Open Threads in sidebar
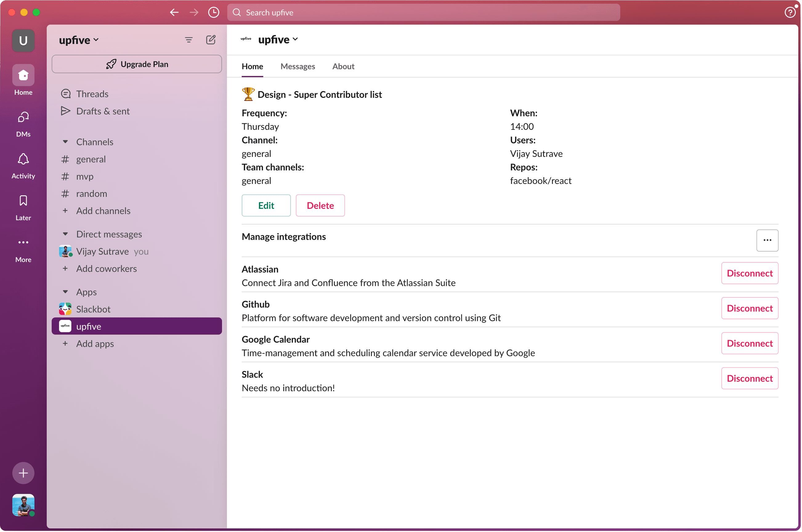Viewport: 802px width, 532px height. [137, 94]
